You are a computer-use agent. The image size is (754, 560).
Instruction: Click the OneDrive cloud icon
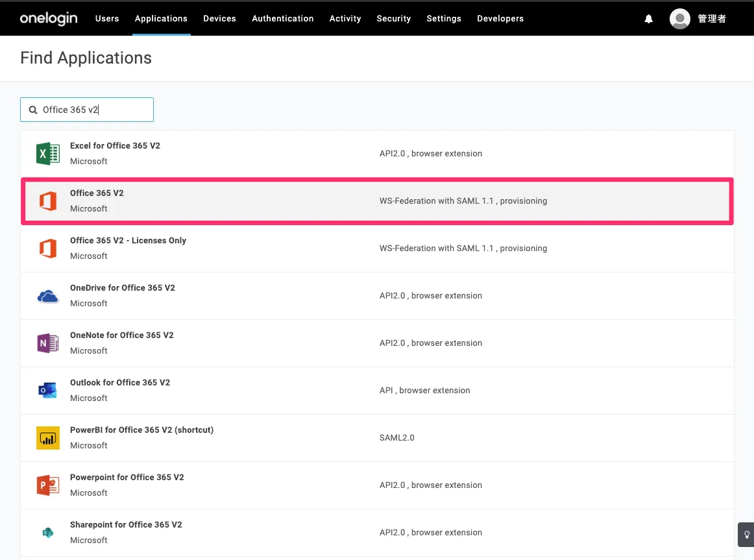tap(48, 296)
